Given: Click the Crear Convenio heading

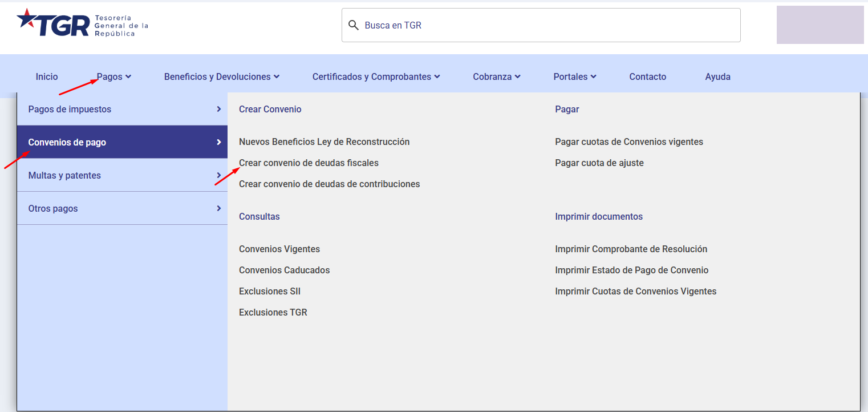Looking at the screenshot, I should (270, 109).
